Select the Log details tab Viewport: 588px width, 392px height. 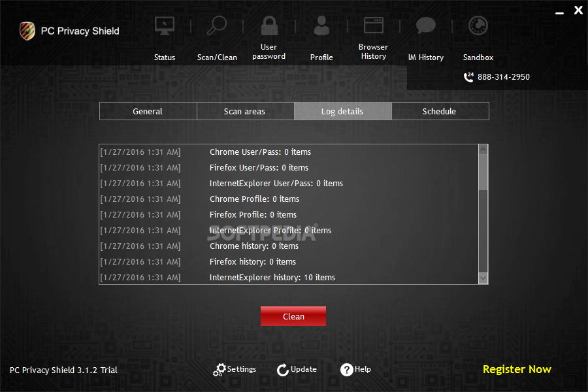tap(343, 112)
